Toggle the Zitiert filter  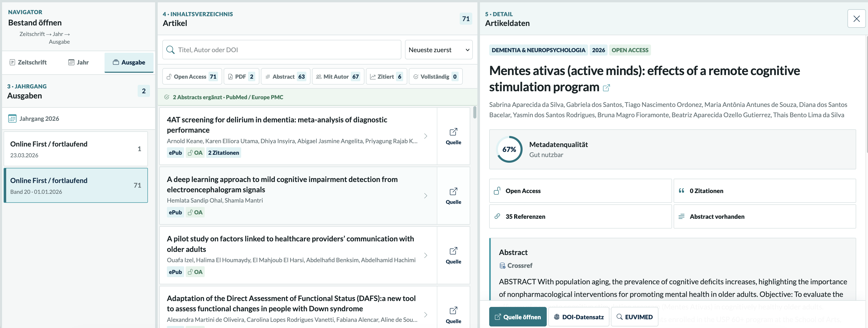386,77
